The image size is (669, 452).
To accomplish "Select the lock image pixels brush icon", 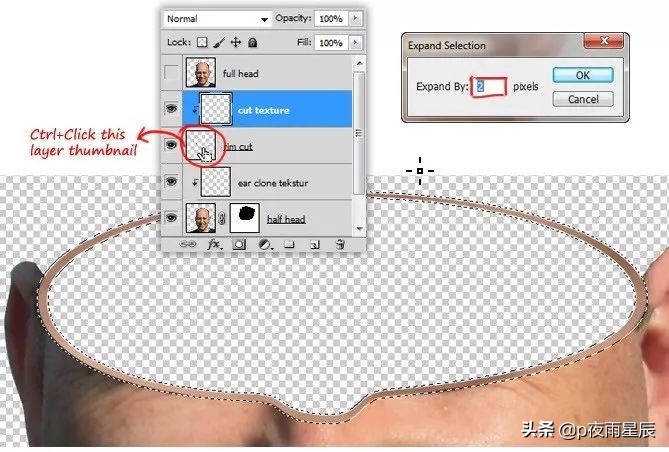I will pos(219,42).
